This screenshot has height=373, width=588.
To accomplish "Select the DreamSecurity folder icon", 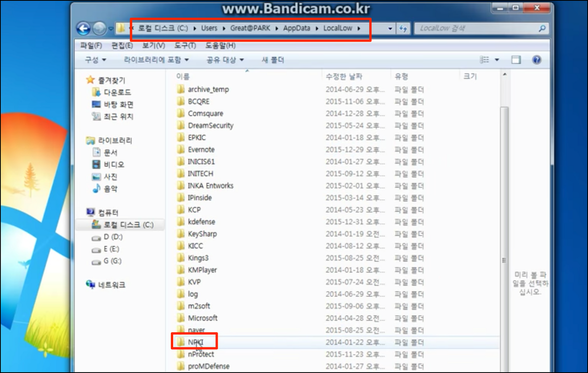I will pyautogui.click(x=181, y=125).
